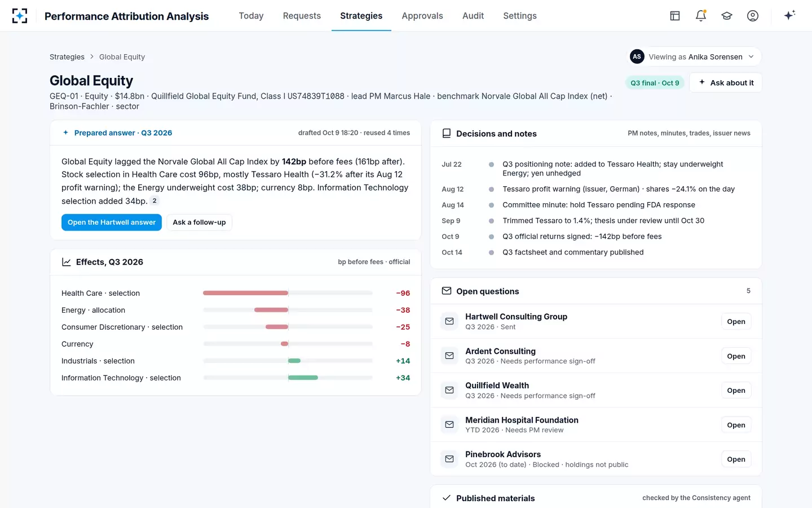The image size is (812, 508).
Task: Open the Ardent Consulting question
Action: [736, 356]
